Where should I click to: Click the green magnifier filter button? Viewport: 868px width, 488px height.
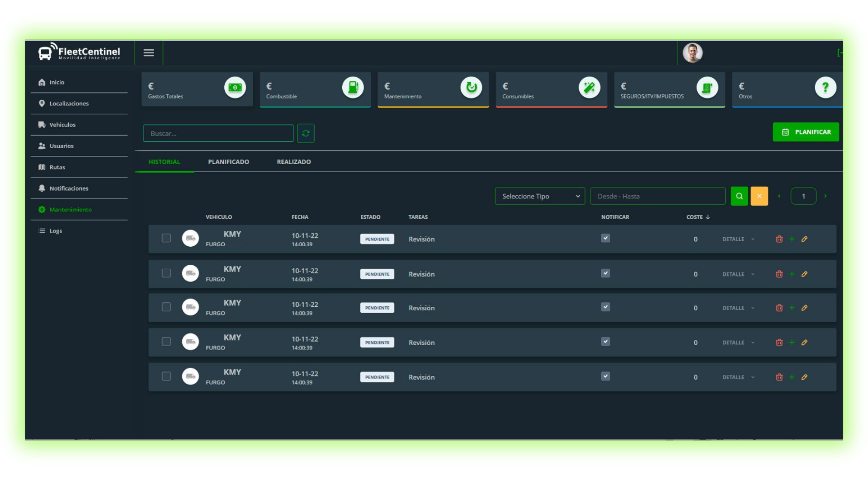739,196
